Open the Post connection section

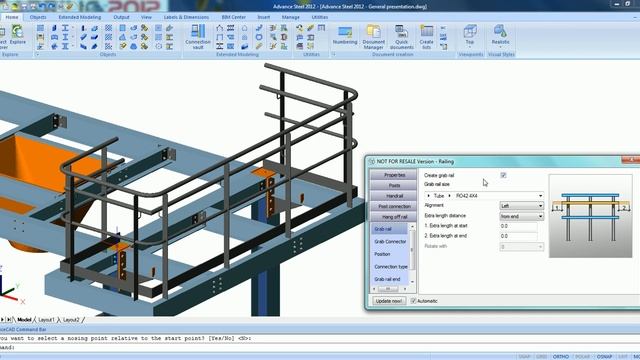coord(393,207)
